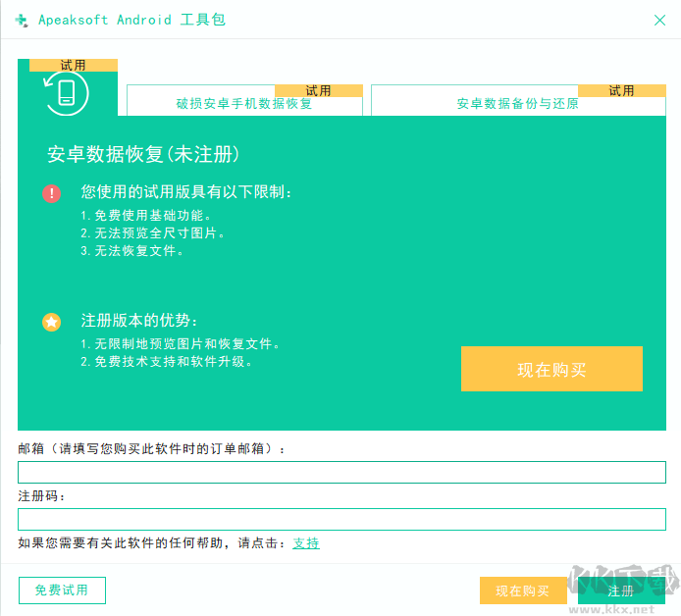The image size is (681, 616).
Task: Switch to 安卓数据备份与还原 tab
Action: click(518, 100)
